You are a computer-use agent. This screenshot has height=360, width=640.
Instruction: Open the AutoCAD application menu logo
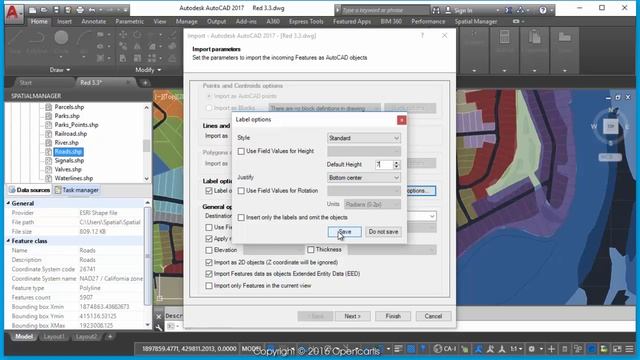click(14, 13)
